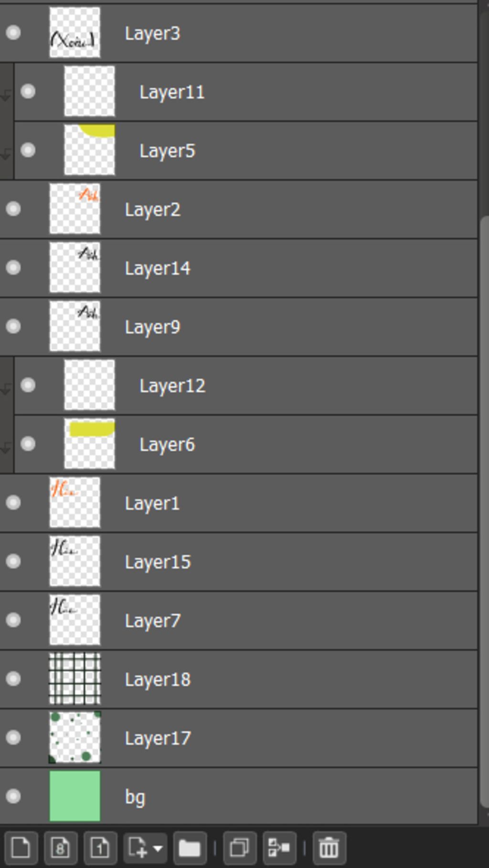Select the Layer17 row
489x868 pixels.
[x=239, y=738]
